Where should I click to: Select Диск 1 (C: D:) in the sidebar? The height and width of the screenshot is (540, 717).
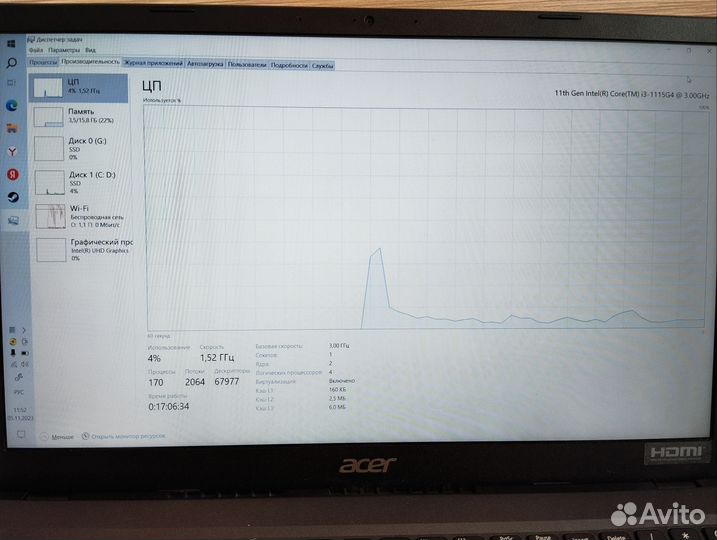[81, 182]
